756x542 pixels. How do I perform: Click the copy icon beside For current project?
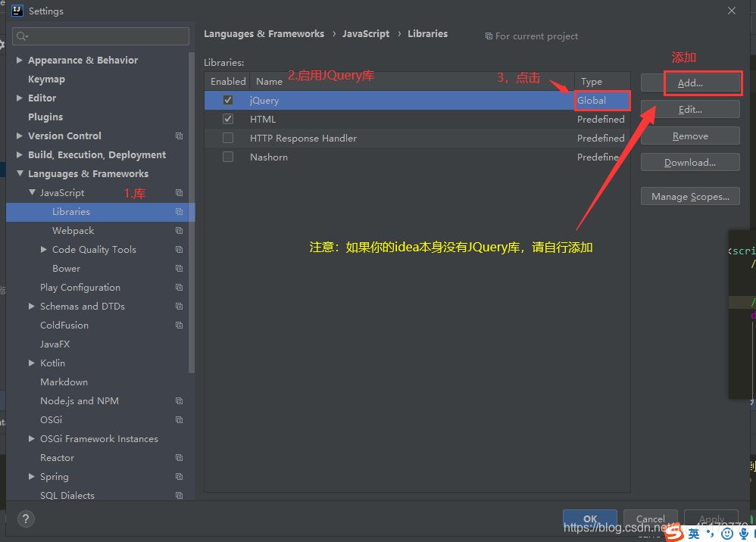pos(489,36)
